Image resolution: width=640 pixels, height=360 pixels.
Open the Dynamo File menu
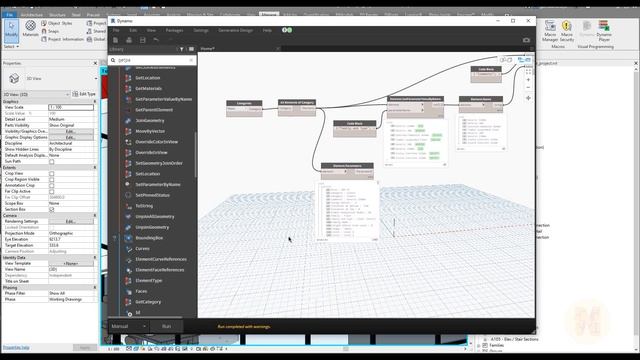(116, 30)
